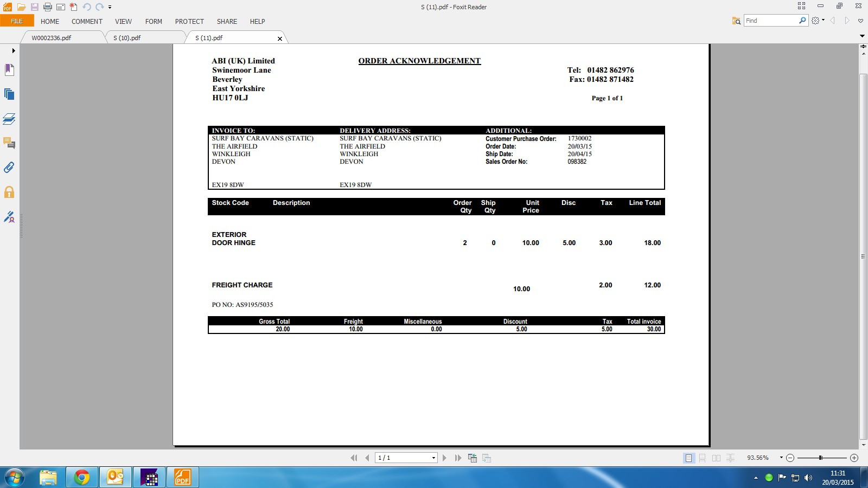Open the SHARE ribbon tab

click(227, 22)
